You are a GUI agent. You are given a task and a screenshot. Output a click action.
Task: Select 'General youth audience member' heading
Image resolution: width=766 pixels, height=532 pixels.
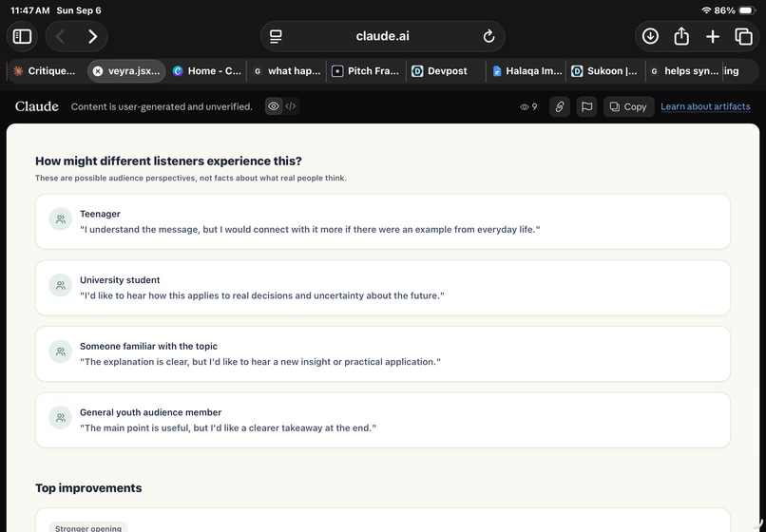[x=150, y=412]
